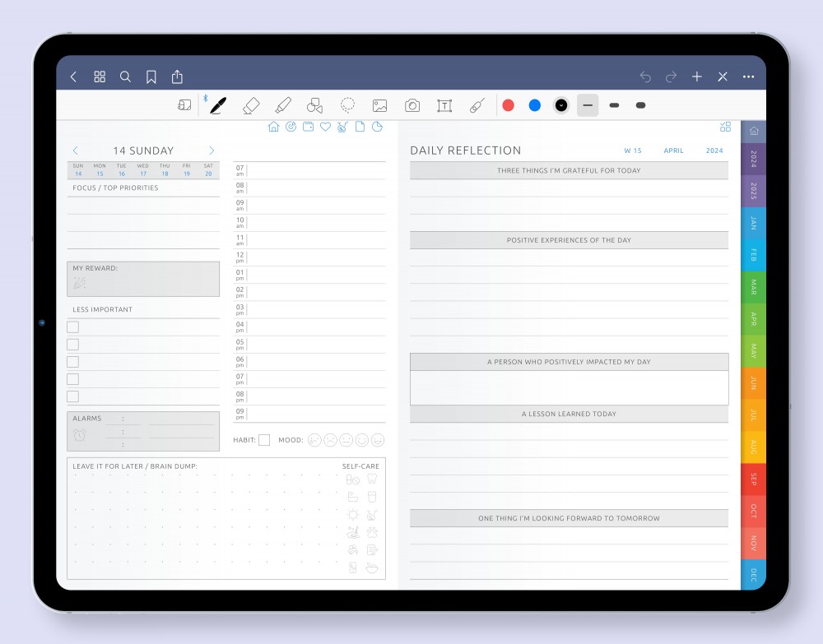Viewport: 823px width, 644px height.
Task: Tick the last Less Important checkbox
Action: point(73,396)
